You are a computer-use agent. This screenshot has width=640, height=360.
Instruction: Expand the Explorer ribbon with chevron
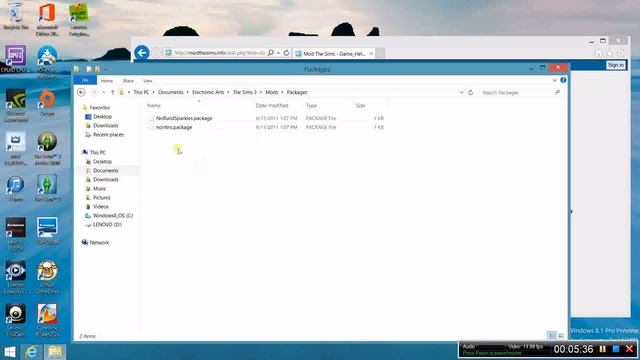[x=554, y=80]
